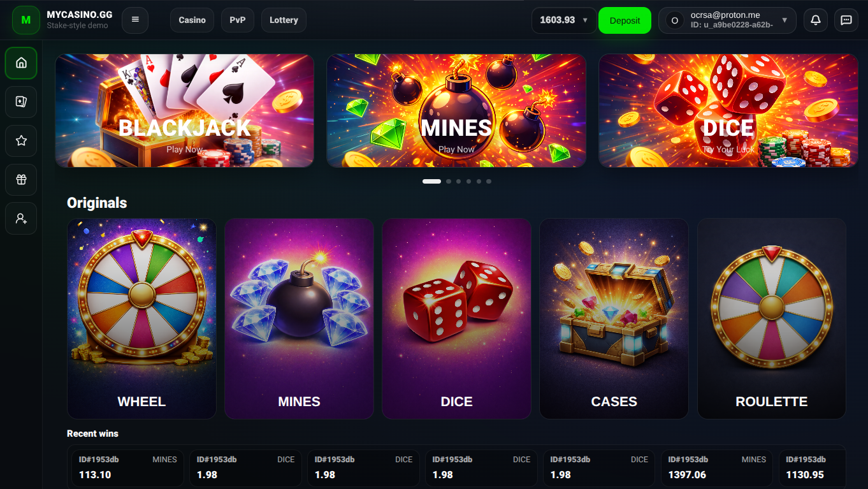Image resolution: width=868 pixels, height=489 pixels.
Task: Select the last carousel page dot
Action: (x=489, y=182)
